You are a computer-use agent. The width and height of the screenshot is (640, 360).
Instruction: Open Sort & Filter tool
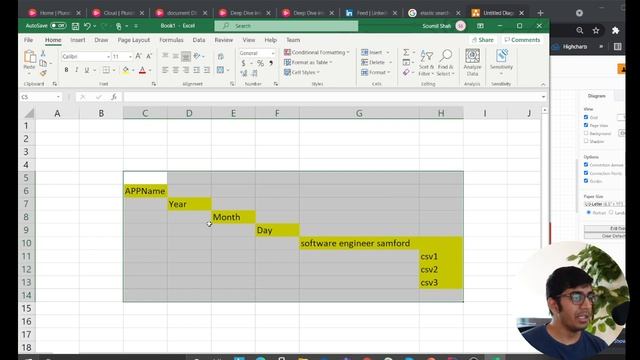click(426, 62)
